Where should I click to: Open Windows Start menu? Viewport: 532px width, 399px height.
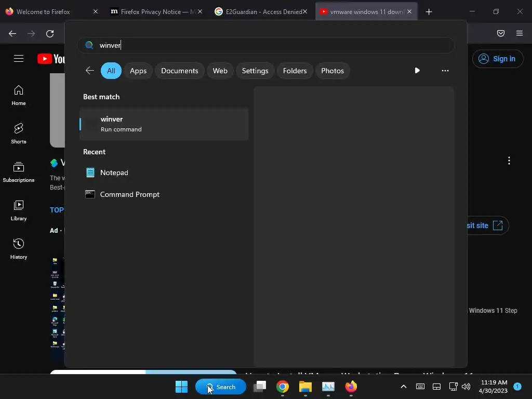tap(181, 387)
